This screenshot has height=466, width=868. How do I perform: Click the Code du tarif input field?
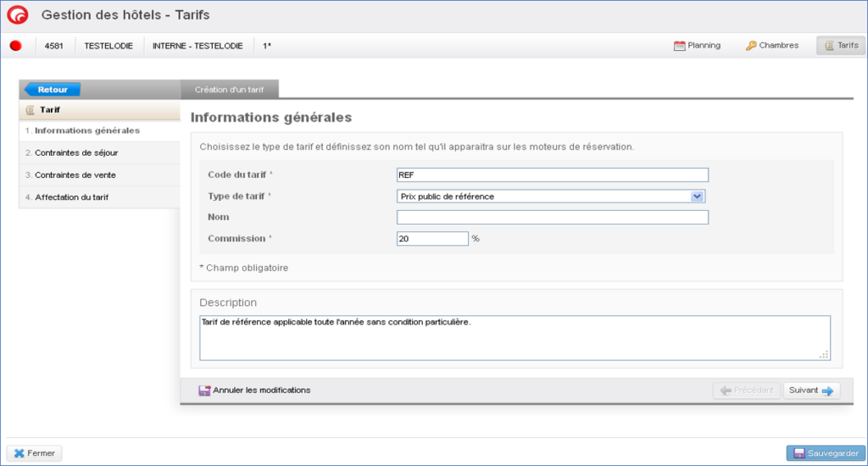(x=552, y=175)
